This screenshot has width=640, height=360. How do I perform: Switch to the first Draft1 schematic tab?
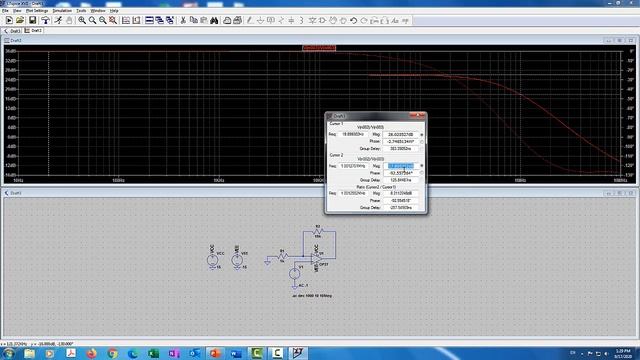click(12, 31)
